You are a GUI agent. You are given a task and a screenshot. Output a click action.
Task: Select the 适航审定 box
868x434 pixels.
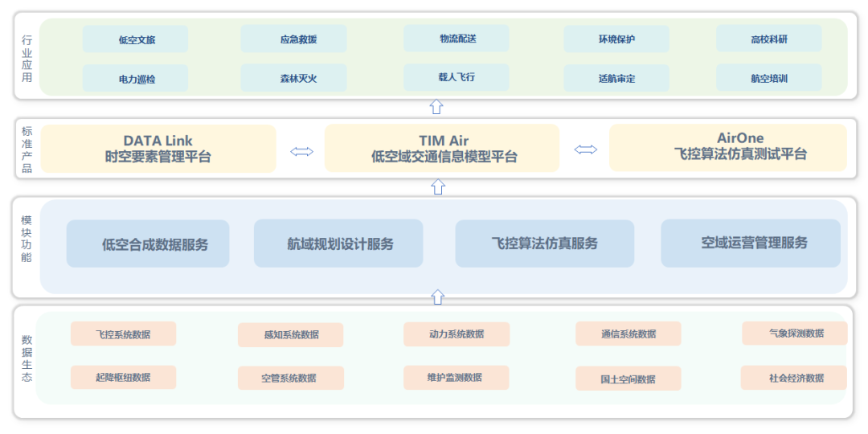pos(616,78)
